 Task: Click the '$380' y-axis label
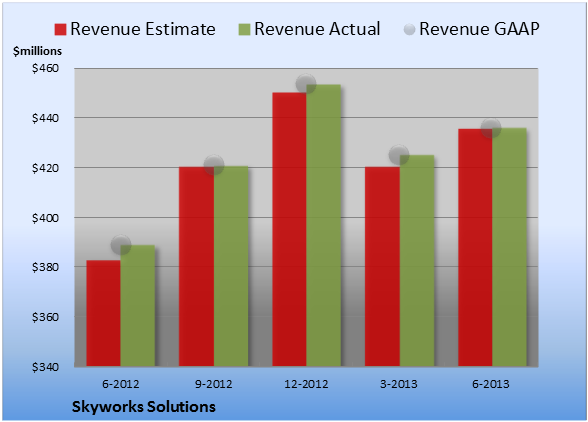(45, 267)
